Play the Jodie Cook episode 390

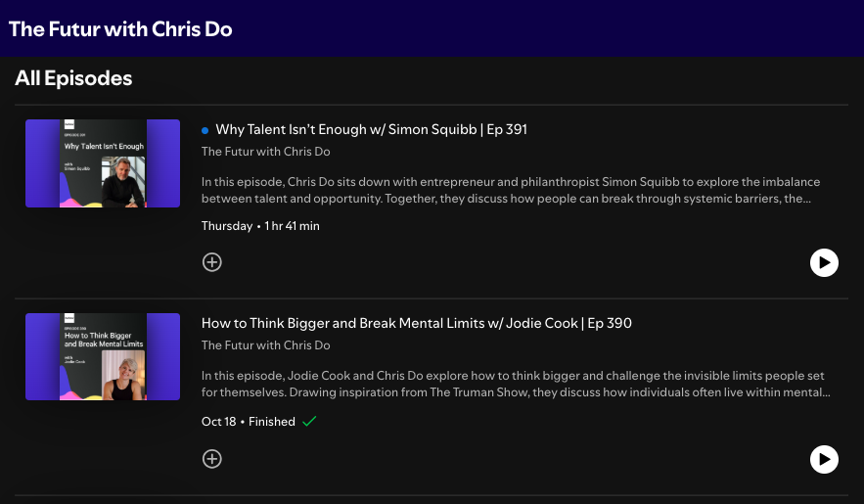[x=824, y=459]
